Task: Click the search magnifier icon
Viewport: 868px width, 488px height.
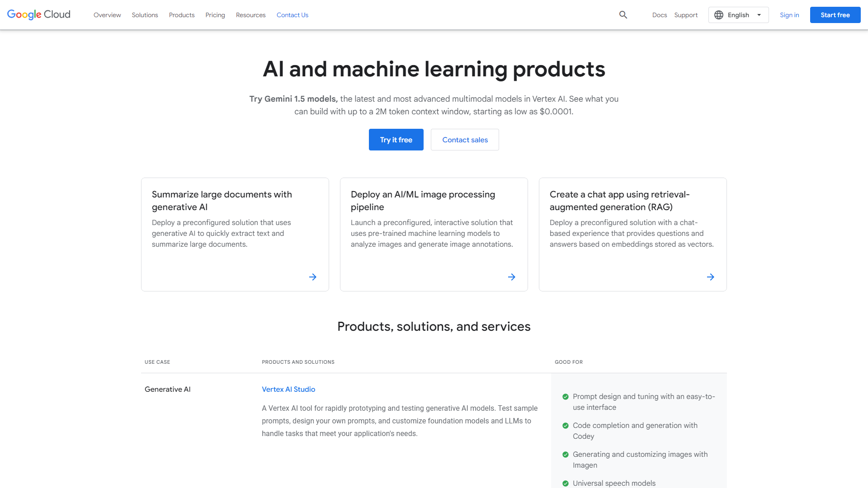Action: [x=623, y=14]
